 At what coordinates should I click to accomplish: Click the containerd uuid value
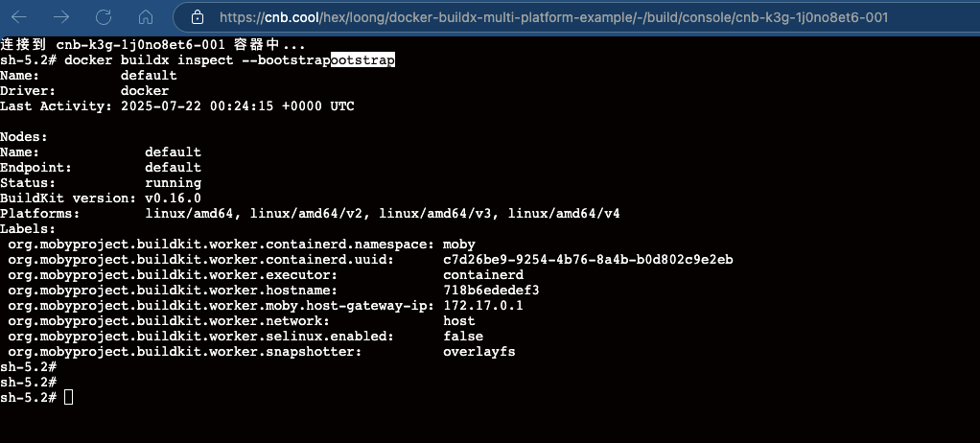click(x=588, y=260)
